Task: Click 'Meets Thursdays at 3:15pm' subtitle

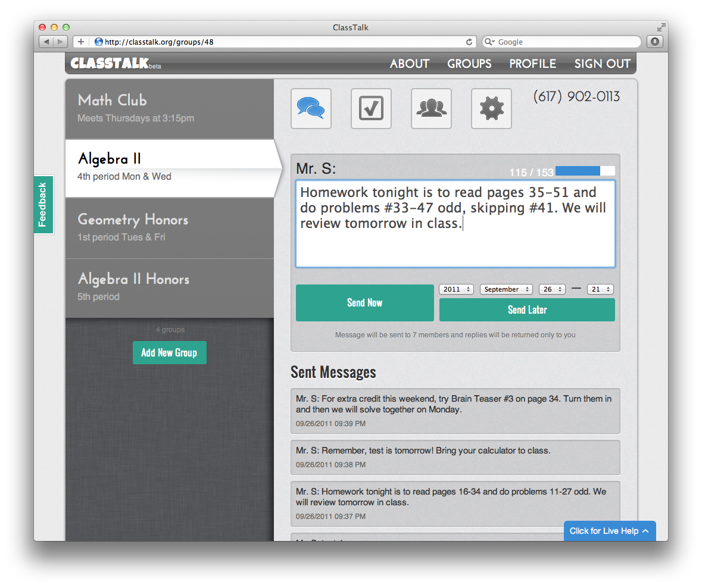Action: (x=136, y=118)
